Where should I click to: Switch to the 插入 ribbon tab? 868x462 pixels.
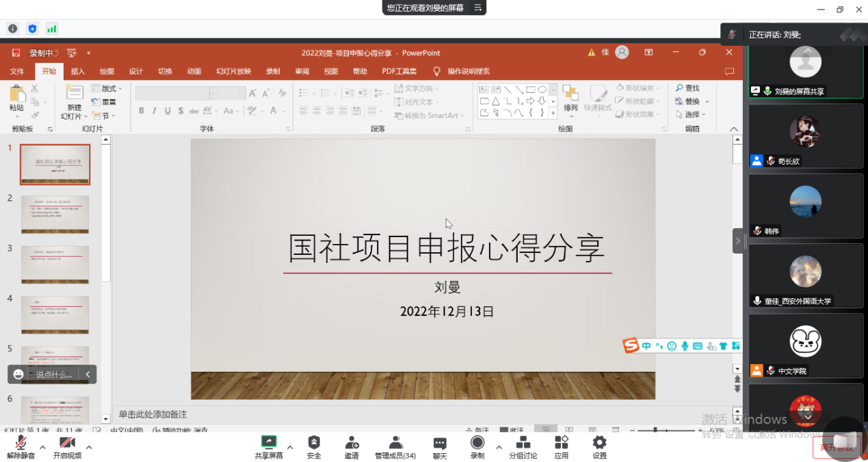pos(78,71)
